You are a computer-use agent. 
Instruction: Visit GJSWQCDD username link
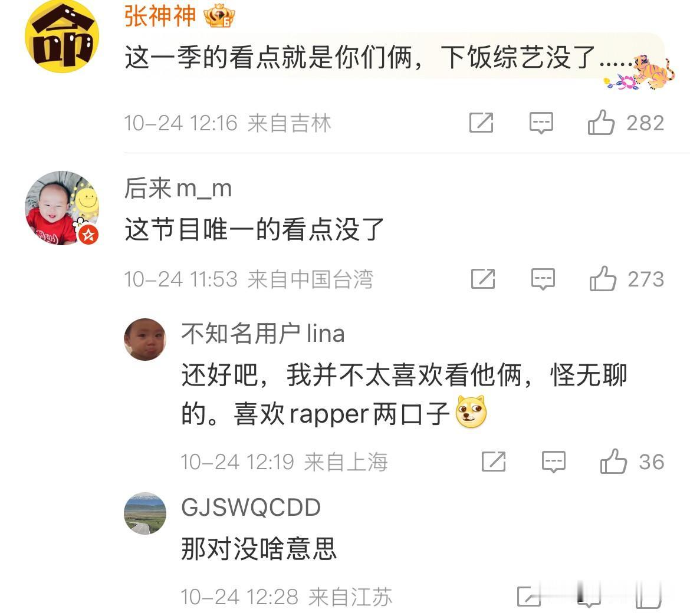pyautogui.click(x=251, y=508)
